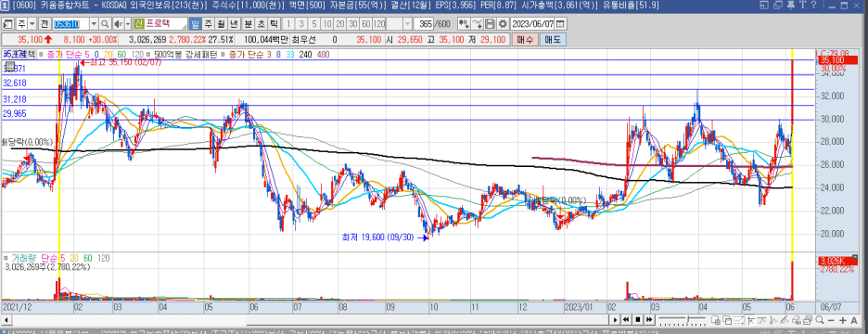This screenshot has height=334, width=868.
Task: Open chart settings gear icon
Action: (x=503, y=24)
